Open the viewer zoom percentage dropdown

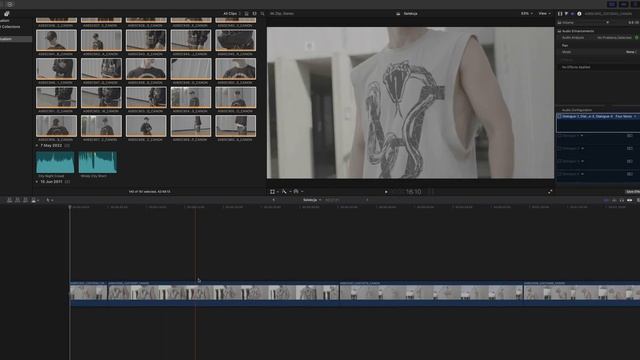click(x=527, y=13)
